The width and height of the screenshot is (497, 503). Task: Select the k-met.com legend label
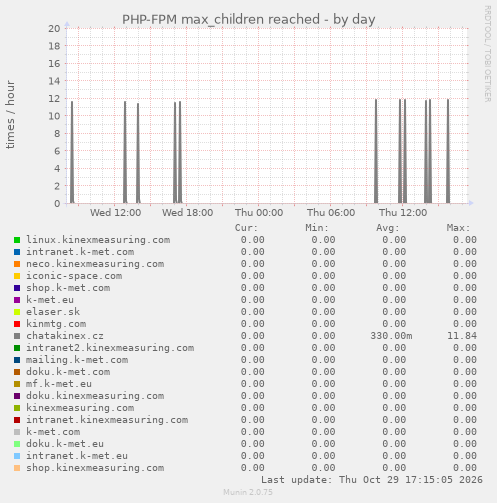(53, 432)
